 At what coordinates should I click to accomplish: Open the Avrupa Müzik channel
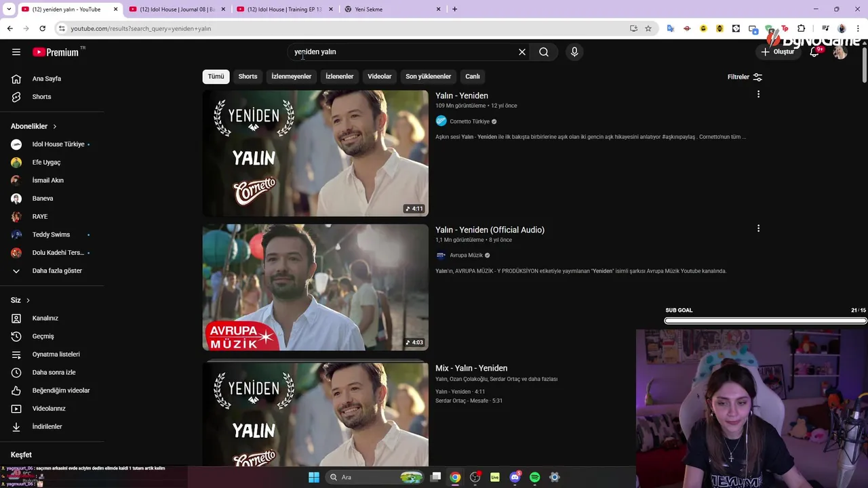tap(466, 256)
